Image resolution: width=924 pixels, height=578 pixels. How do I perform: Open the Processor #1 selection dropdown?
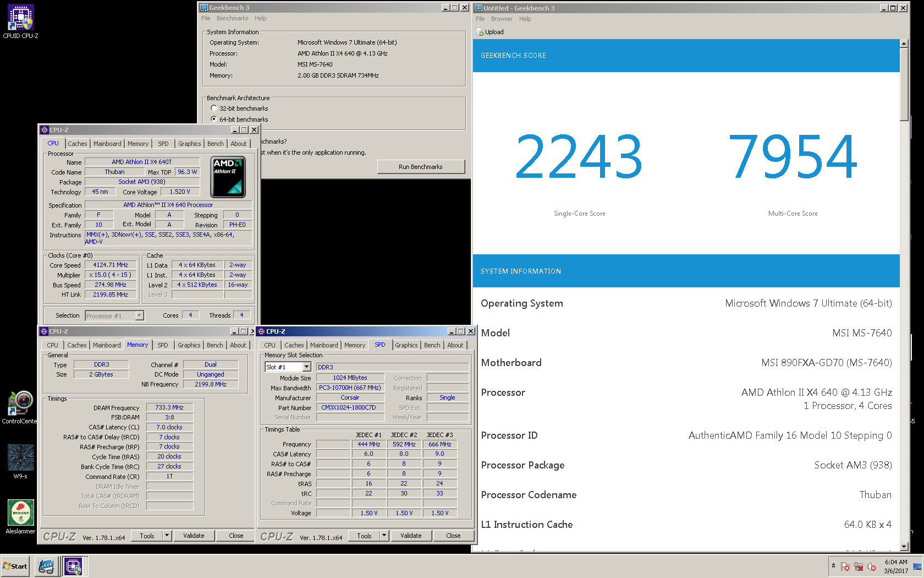[140, 316]
